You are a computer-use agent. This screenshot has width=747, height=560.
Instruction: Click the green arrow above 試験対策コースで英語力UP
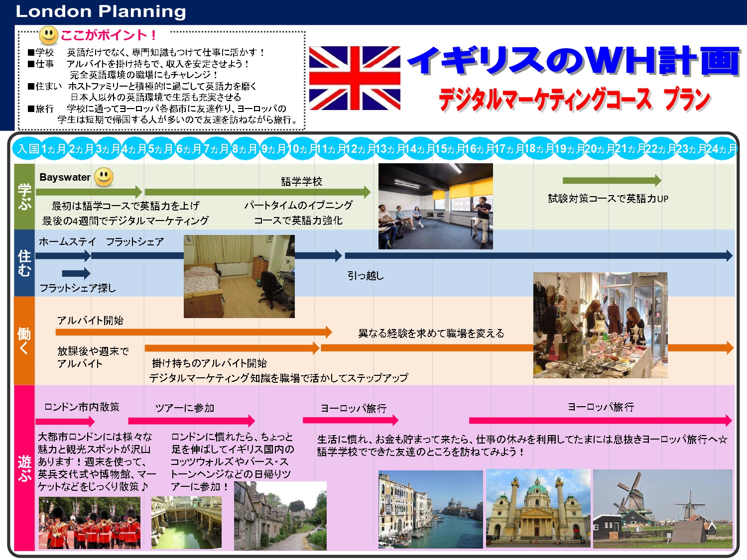[x=612, y=181]
